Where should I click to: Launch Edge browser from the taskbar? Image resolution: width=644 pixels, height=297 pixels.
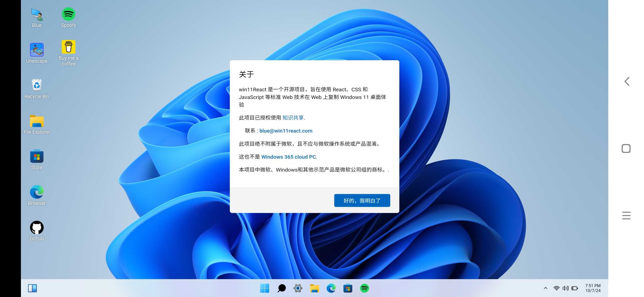pos(331,288)
